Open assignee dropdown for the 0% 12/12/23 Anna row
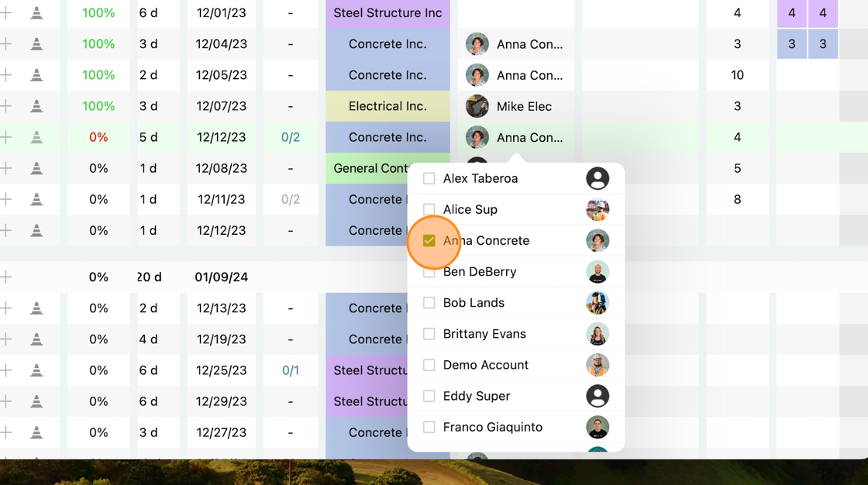Image resolution: width=868 pixels, height=485 pixels. [x=516, y=137]
